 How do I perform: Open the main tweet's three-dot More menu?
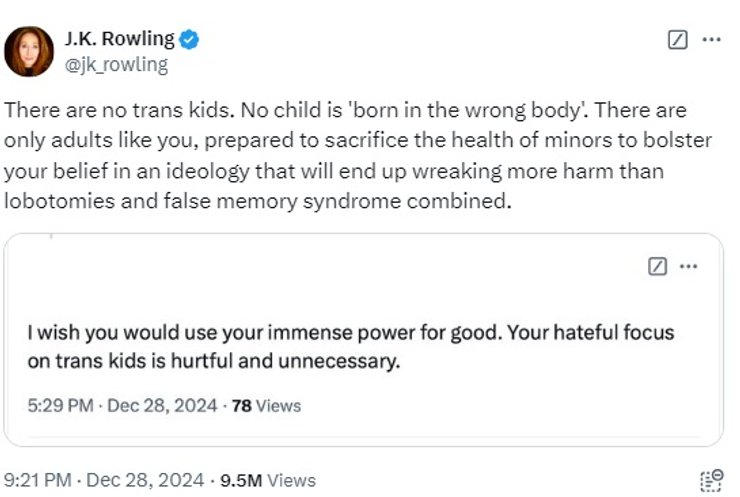(x=711, y=40)
